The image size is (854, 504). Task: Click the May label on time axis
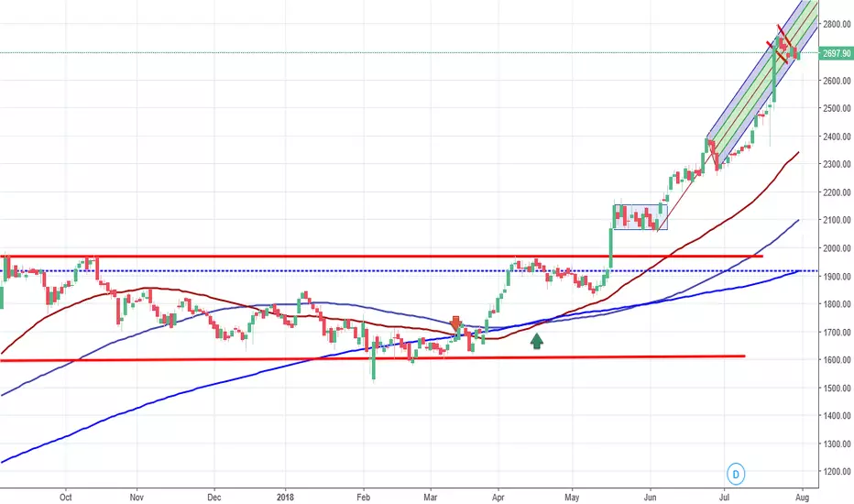(x=572, y=498)
